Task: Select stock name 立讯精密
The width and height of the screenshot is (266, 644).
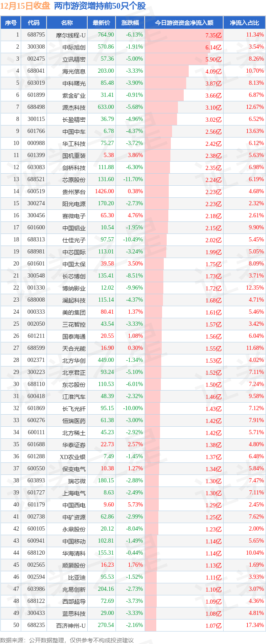Action: click(74, 59)
